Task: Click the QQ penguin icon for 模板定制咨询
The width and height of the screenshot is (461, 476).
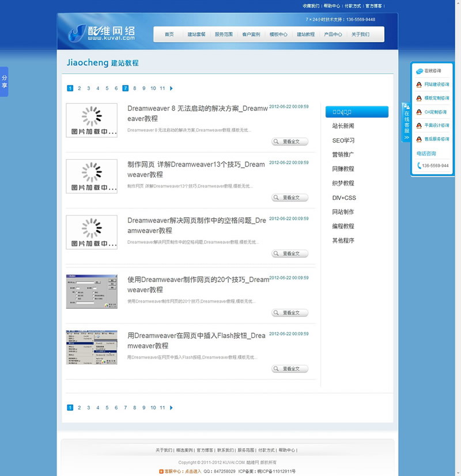Action: 419,98
